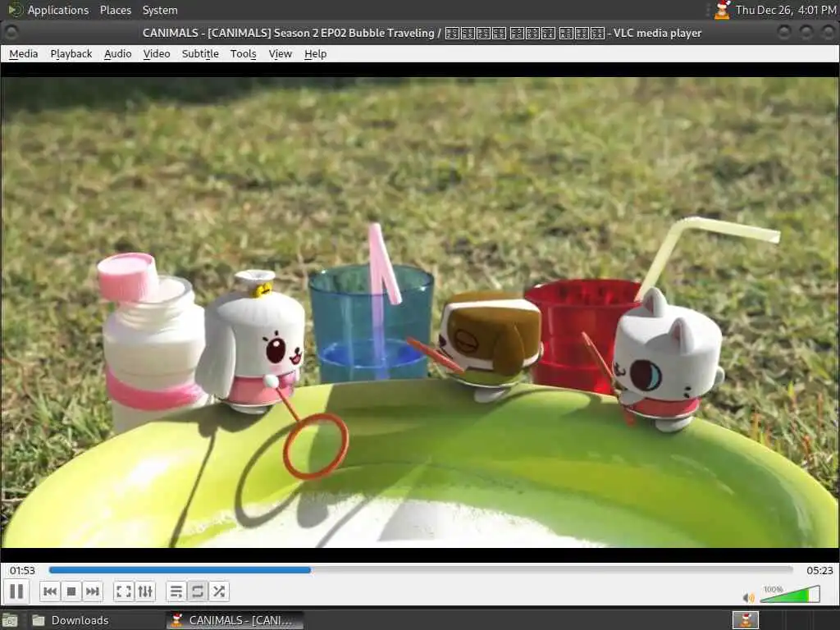Open the Audio menu
This screenshot has height=630, width=840.
point(118,53)
